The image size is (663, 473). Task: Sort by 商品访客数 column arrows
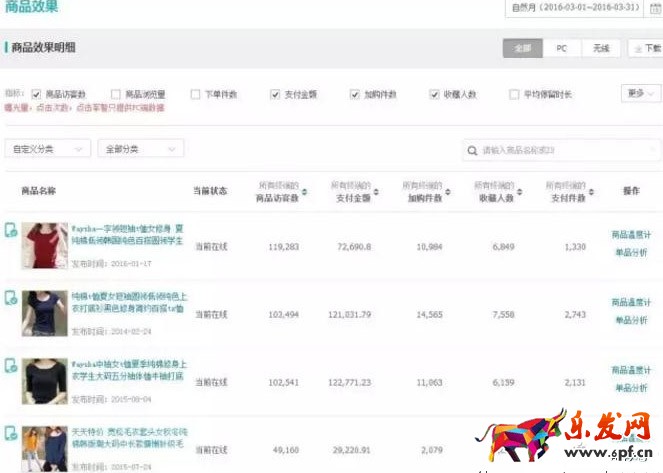click(x=305, y=193)
